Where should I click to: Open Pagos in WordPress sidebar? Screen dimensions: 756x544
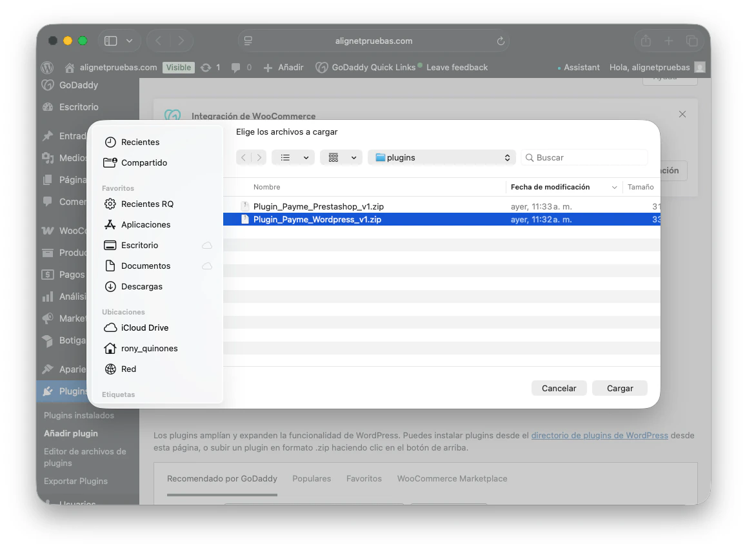(x=64, y=275)
